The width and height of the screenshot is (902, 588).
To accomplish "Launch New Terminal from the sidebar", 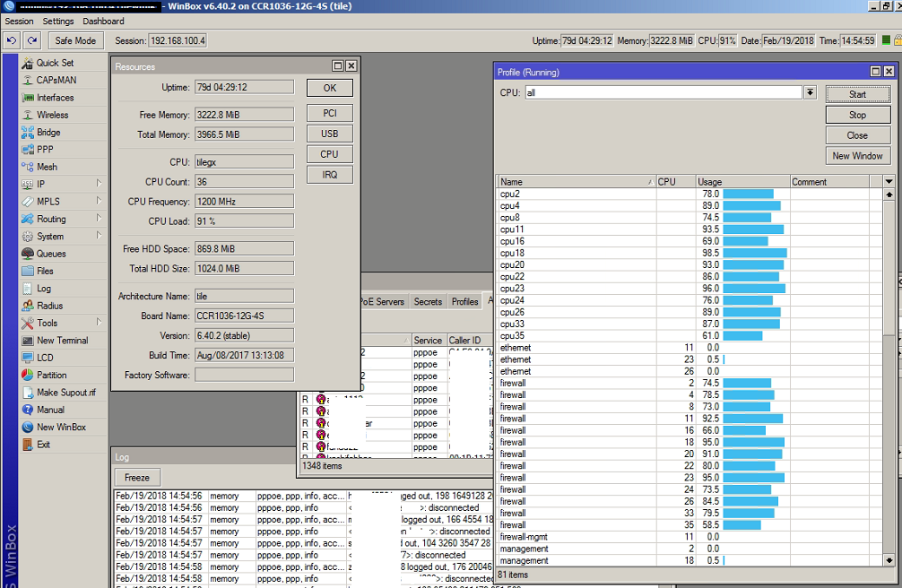I will point(62,341).
